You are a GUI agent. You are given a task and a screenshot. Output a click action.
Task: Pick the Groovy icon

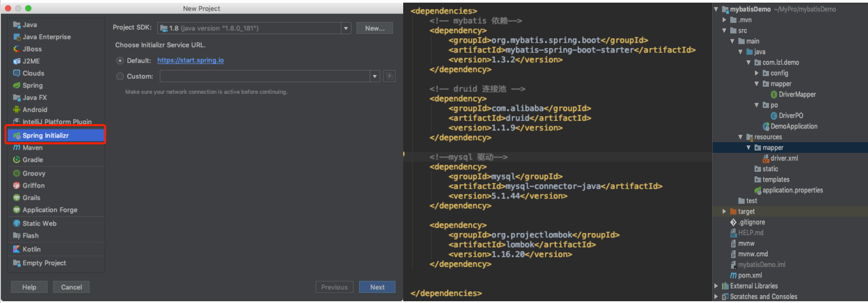click(x=17, y=174)
